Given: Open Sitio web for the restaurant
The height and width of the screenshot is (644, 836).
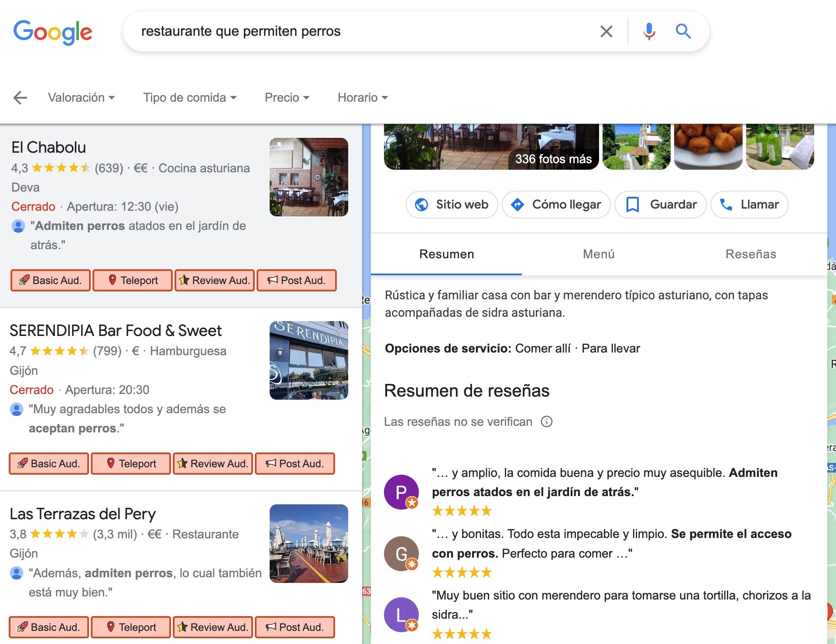Looking at the screenshot, I should 452,205.
